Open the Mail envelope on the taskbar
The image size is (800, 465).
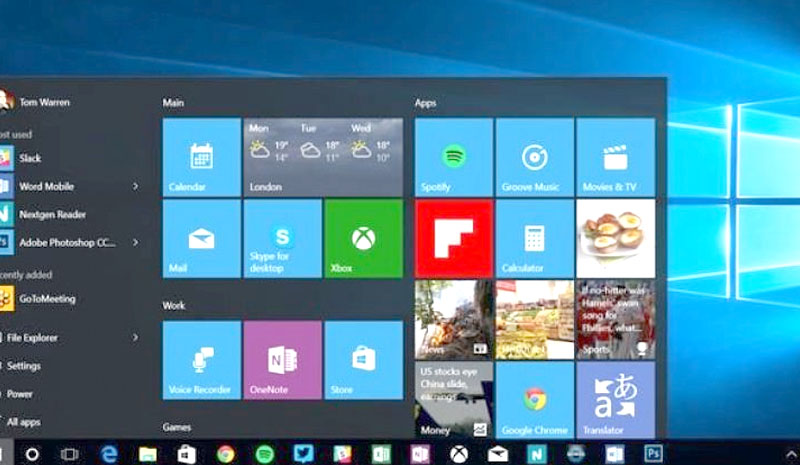tap(497, 454)
